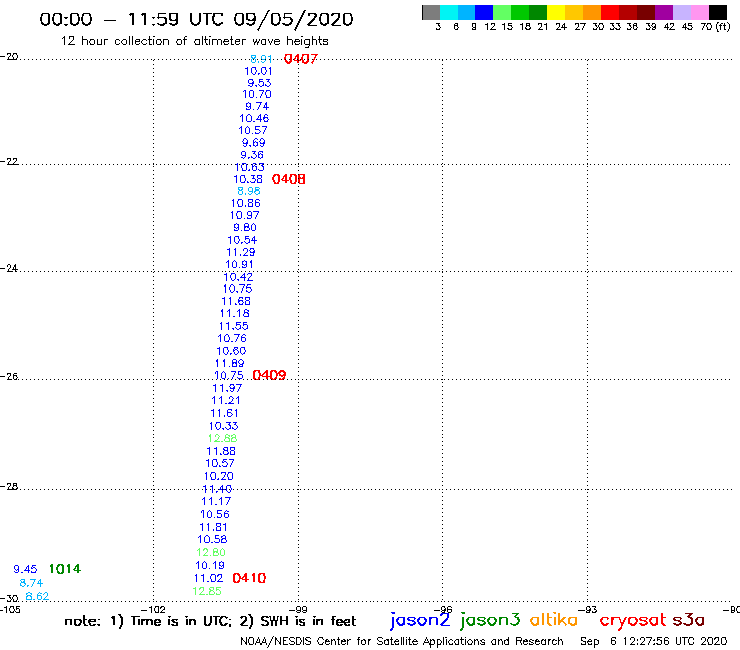Click the 11.81 wave height value
The width and height of the screenshot is (740, 650).
click(213, 527)
